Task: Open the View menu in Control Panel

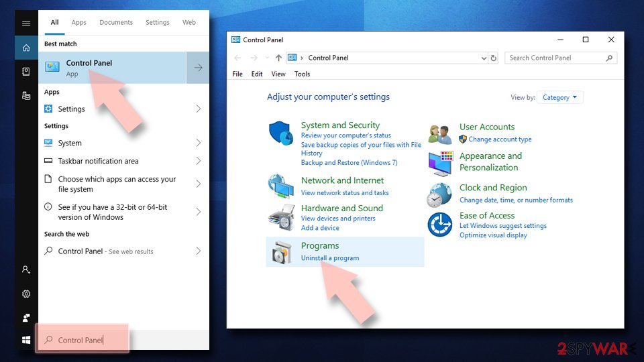Action: pyautogui.click(x=278, y=74)
